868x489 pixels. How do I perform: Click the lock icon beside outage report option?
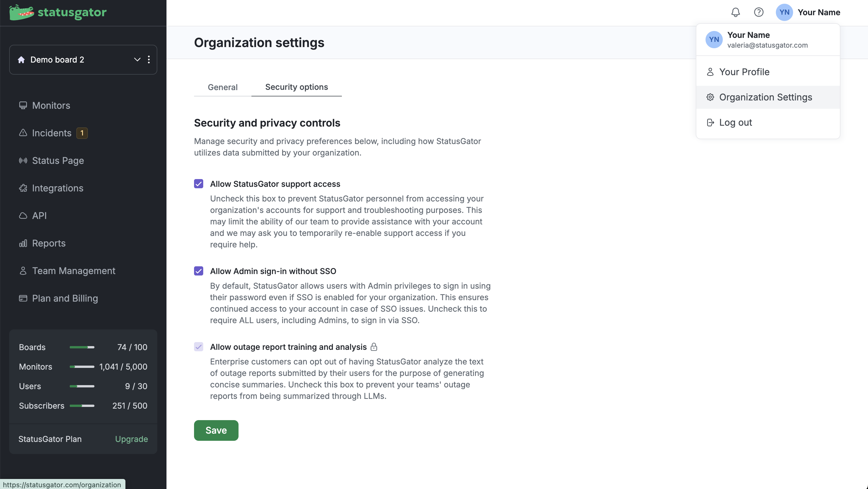click(374, 347)
